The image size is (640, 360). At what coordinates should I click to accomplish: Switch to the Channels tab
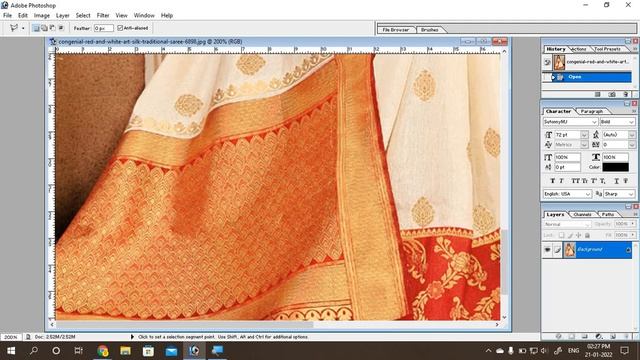(x=582, y=214)
